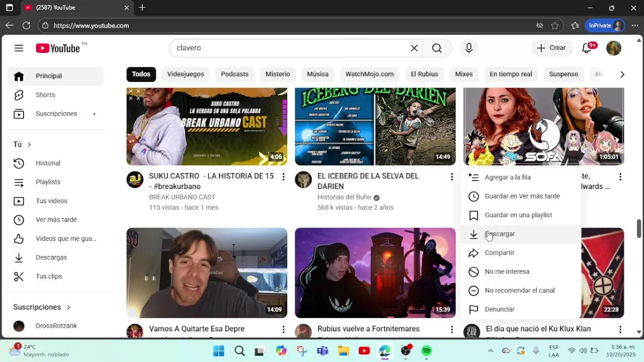Open File Explorer from the taskbar
The image size is (644, 362).
(343, 351)
